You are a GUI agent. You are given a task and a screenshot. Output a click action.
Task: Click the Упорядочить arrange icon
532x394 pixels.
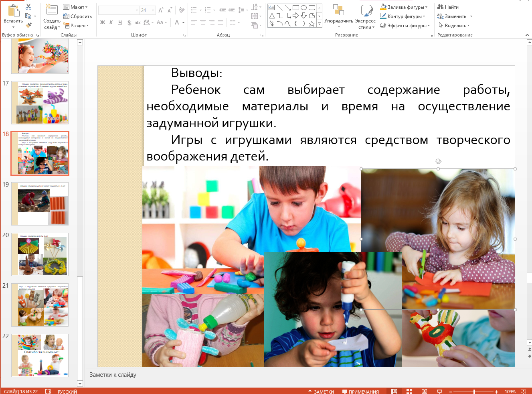tap(339, 10)
